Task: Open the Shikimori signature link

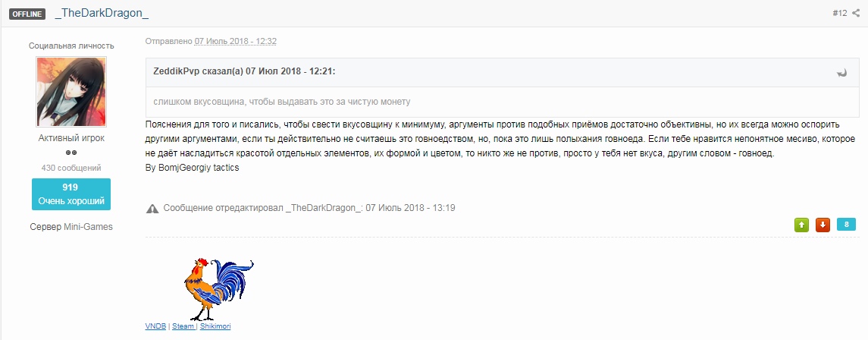Action: (x=215, y=326)
